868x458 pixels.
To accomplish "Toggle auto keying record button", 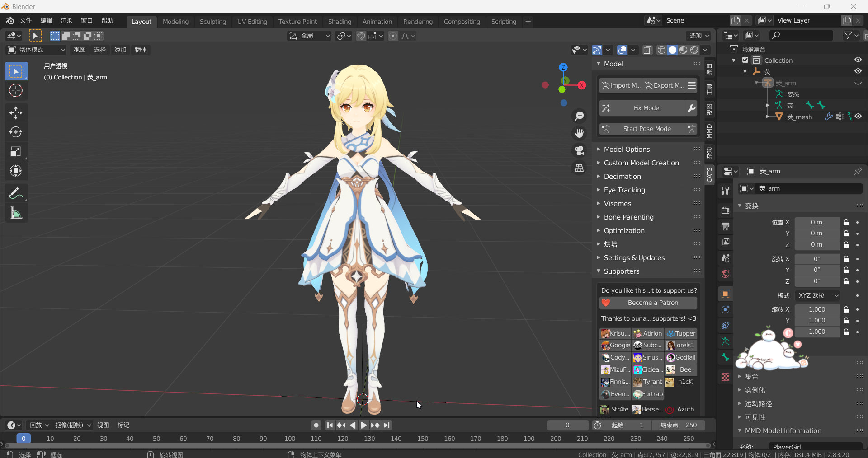I will (316, 425).
